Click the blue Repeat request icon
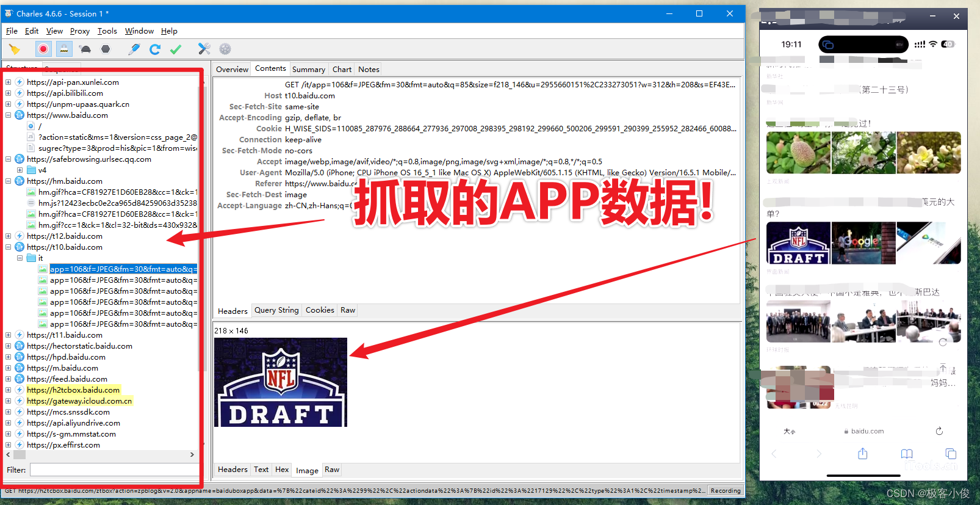 tap(155, 49)
